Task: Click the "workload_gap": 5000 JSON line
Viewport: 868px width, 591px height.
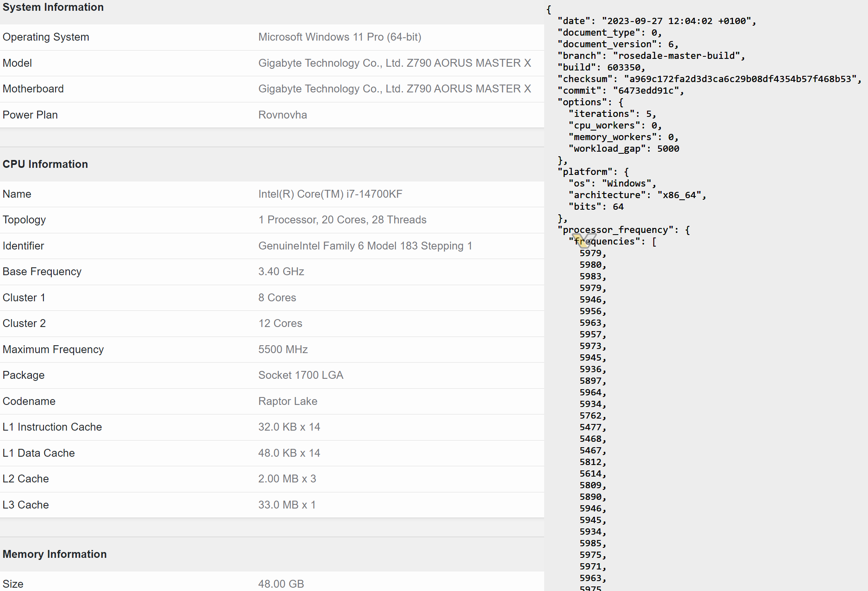Action: pyautogui.click(x=623, y=148)
